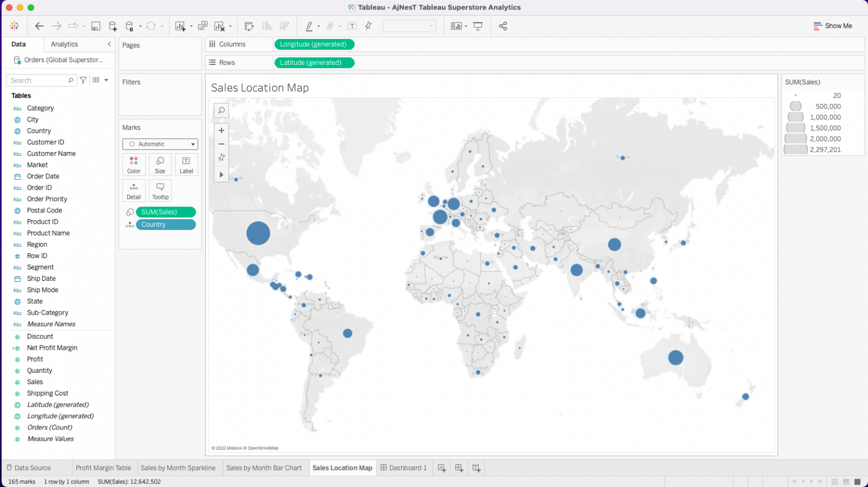
Task: Open the Dashboard 1 tab
Action: (404, 468)
